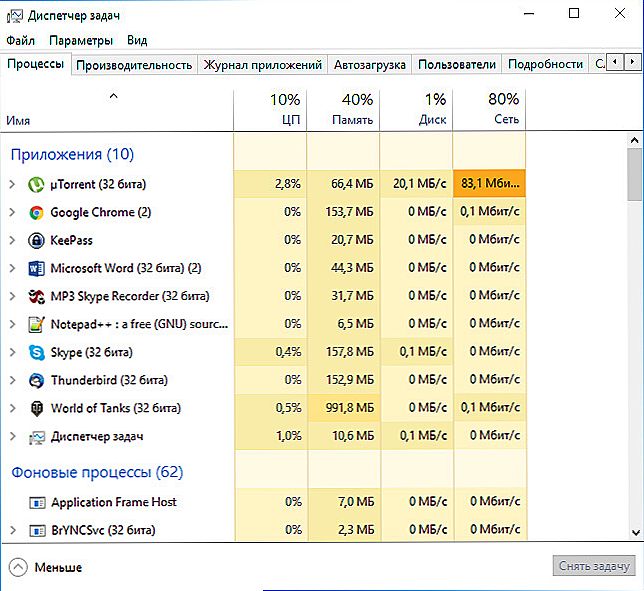Sort by the Сеть column header
This screenshot has width=644, height=591.
click(489, 110)
